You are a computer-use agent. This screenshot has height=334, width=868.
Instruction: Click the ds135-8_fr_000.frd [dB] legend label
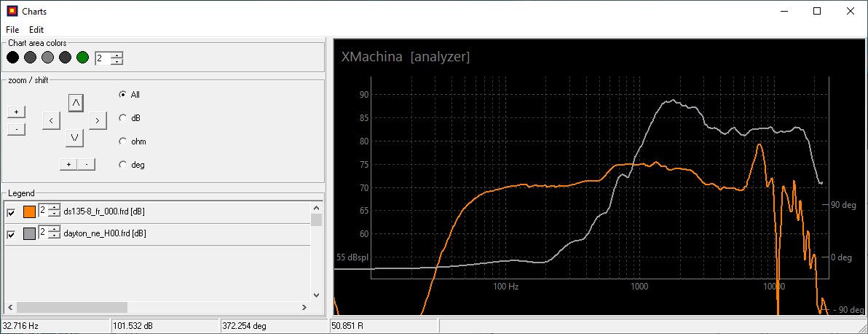(x=105, y=211)
